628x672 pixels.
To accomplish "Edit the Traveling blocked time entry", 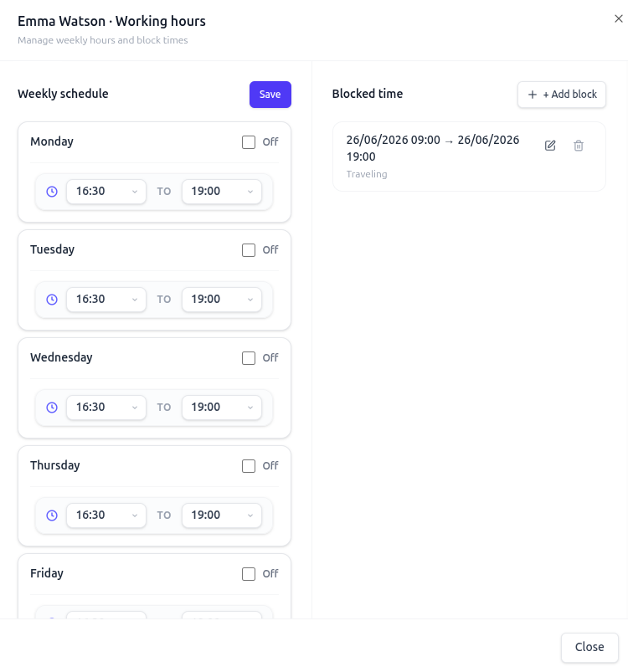I will tap(550, 146).
